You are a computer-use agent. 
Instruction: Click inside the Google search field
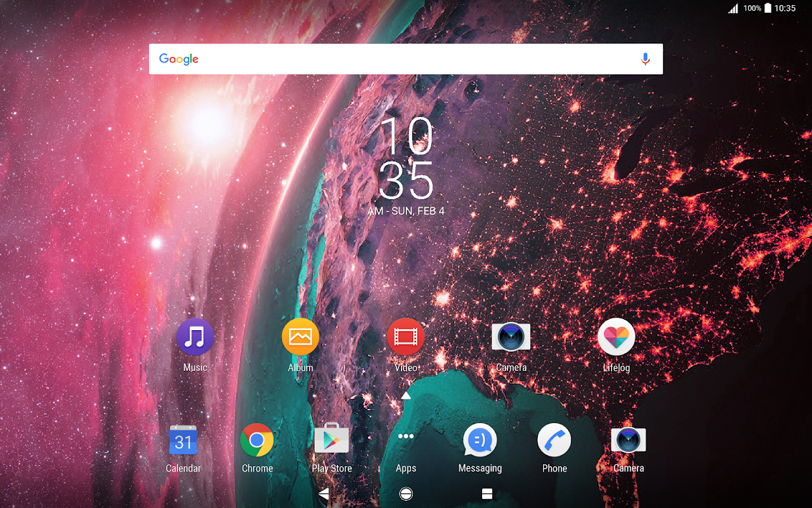(406, 59)
